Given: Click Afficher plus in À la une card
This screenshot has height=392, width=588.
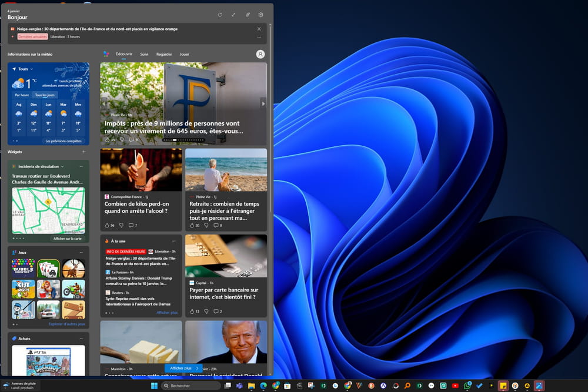Looking at the screenshot, I should (x=167, y=313).
